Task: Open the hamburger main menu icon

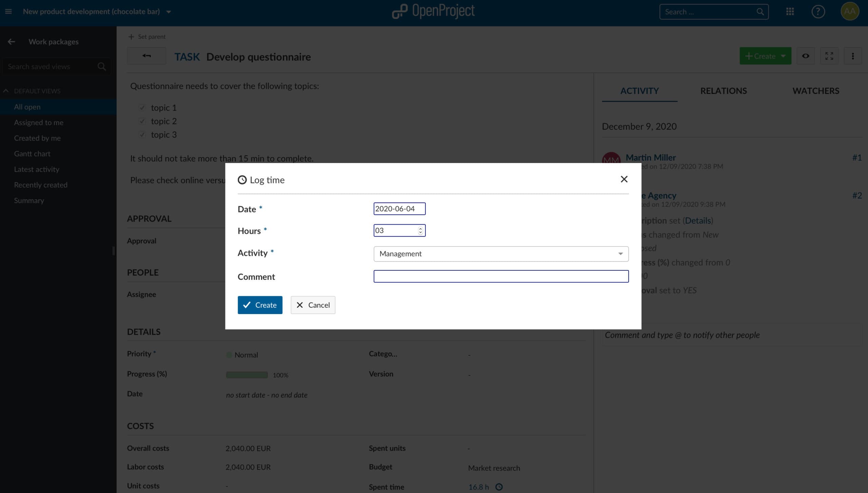Action: tap(8, 12)
